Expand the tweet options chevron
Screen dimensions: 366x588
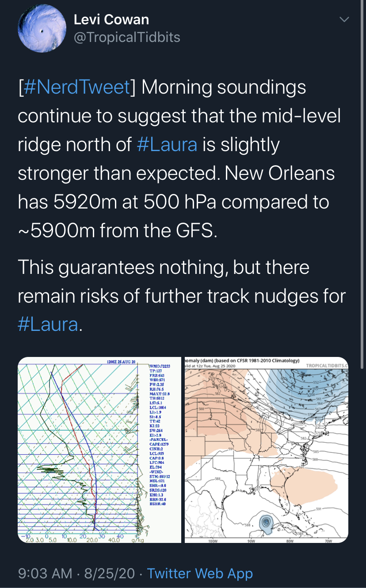344,20
